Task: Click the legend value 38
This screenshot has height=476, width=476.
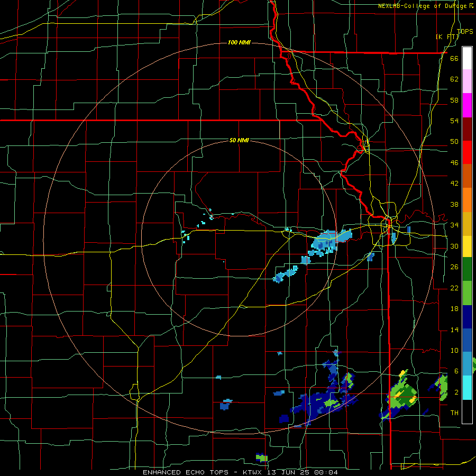Action: point(454,204)
